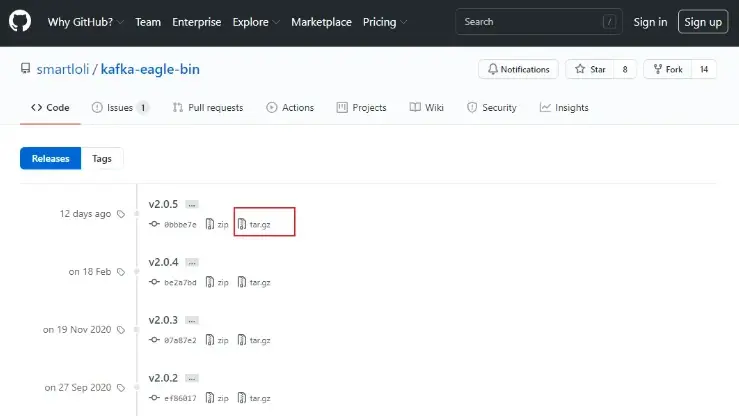Open the Security tab

[492, 107]
